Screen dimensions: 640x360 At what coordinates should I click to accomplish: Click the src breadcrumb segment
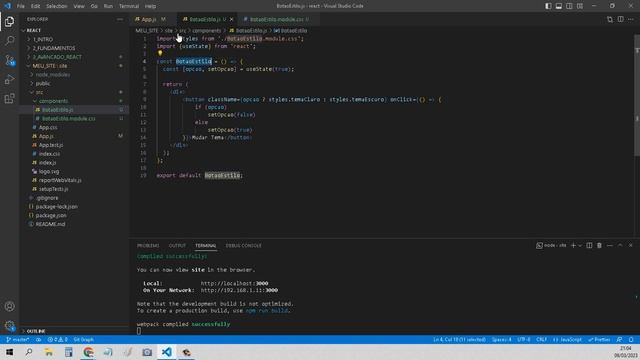coord(182,31)
